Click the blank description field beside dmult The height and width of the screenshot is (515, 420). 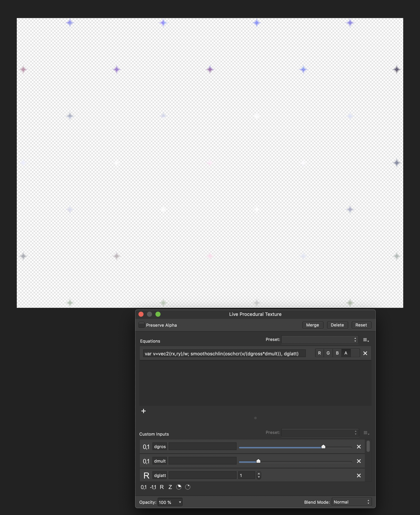point(203,461)
